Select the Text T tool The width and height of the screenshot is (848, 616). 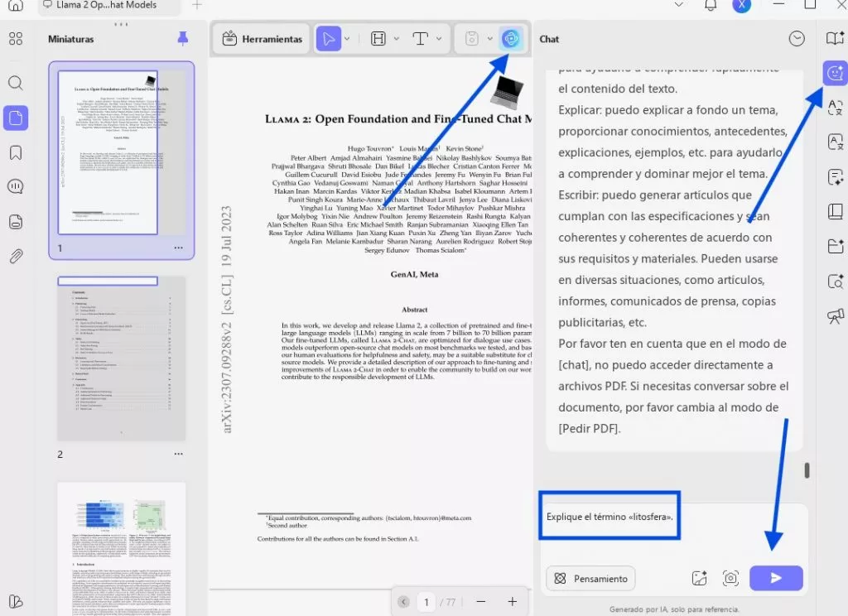(420, 39)
